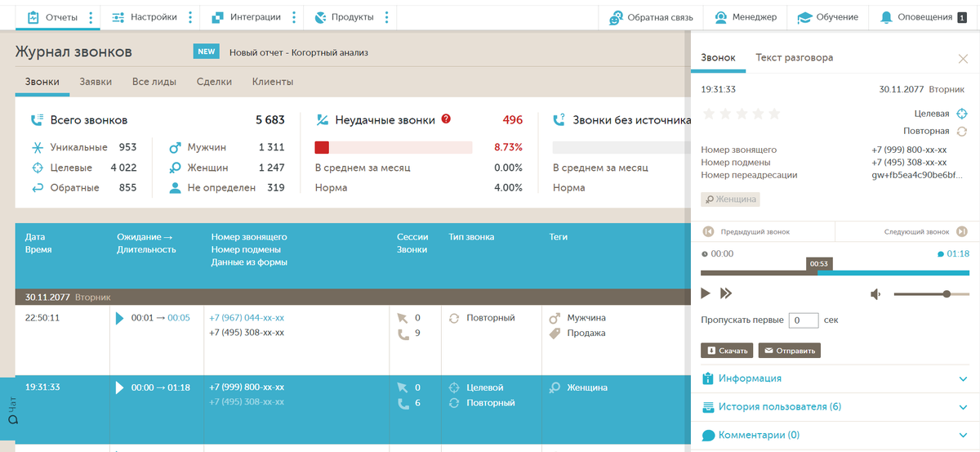Click the Отправить button
The width and height of the screenshot is (980, 452).
789,351
